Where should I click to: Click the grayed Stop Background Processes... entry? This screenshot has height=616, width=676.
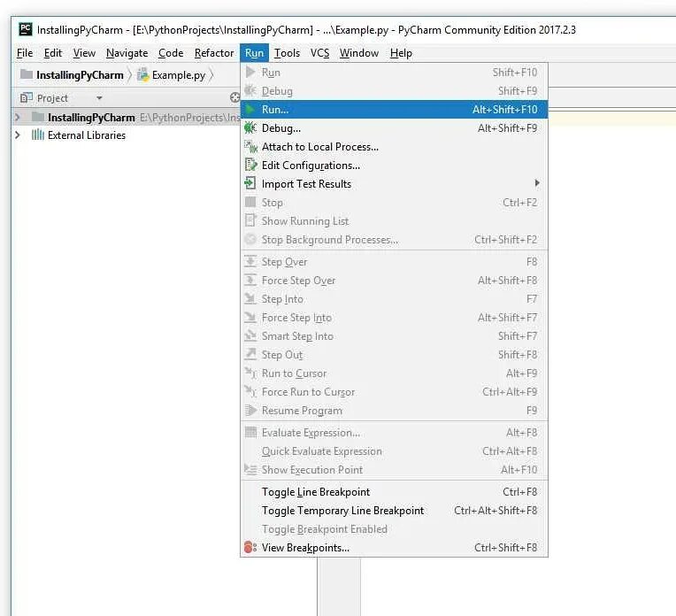[x=394, y=240]
